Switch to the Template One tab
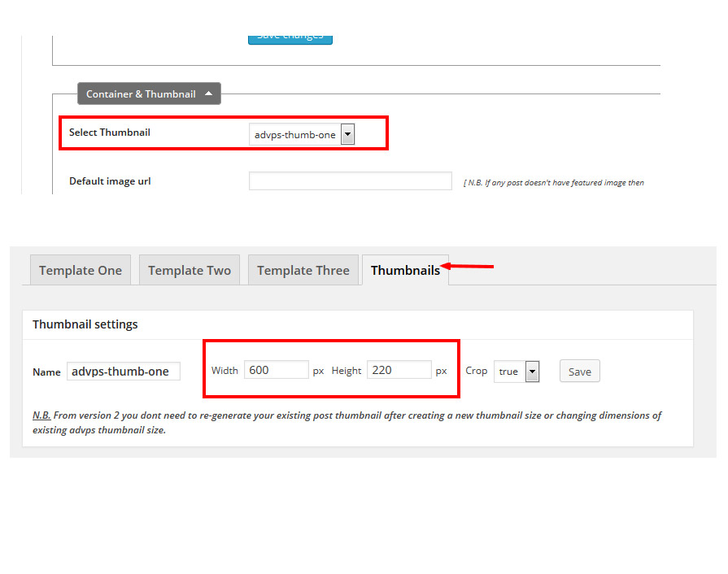 tap(81, 271)
